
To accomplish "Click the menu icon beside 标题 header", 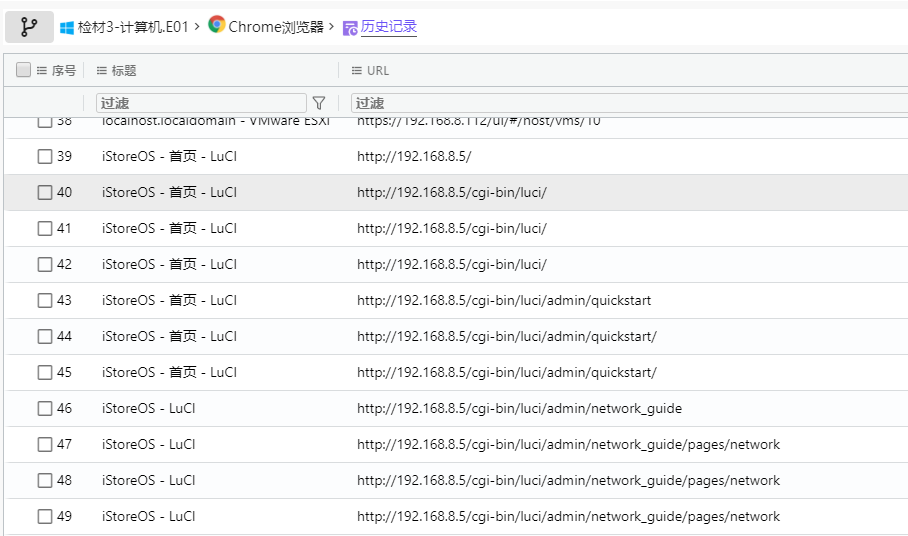I will [x=102, y=71].
